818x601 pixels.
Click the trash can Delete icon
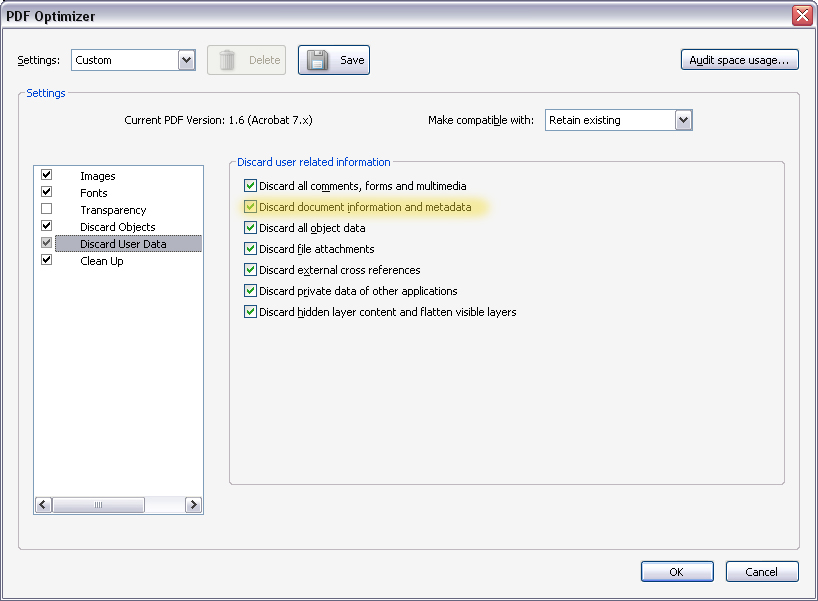tap(227, 60)
